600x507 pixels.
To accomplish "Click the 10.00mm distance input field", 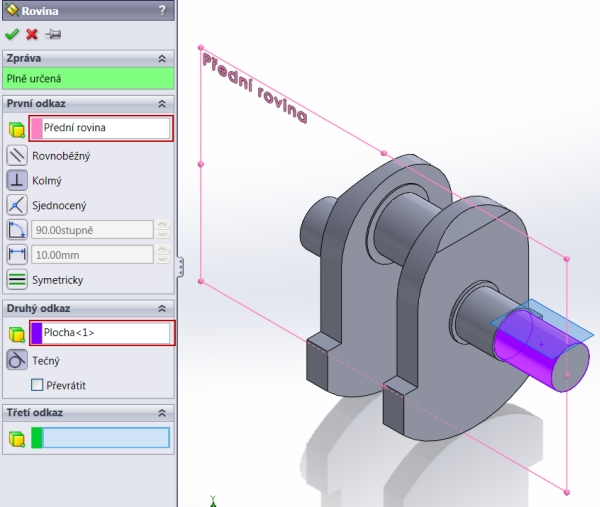I will click(x=92, y=255).
